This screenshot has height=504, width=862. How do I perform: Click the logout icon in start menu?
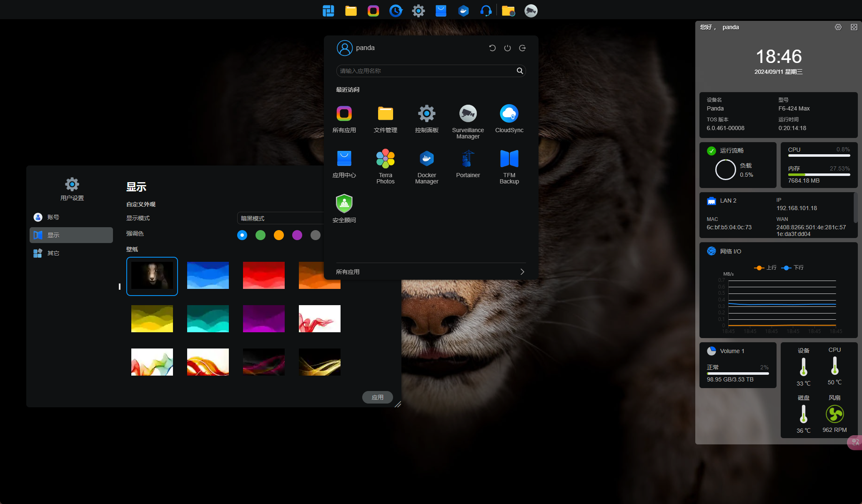coord(522,48)
